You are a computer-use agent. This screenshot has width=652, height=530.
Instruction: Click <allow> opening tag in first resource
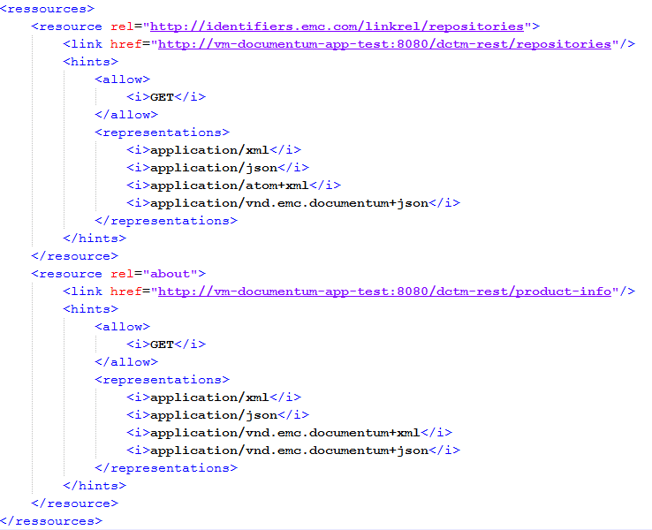click(122, 79)
